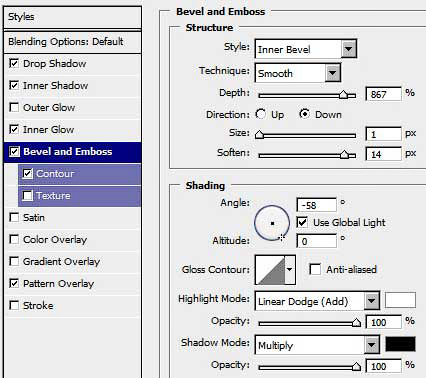Click the Gloss Contour thumbnail preview
This screenshot has width=426, height=378.
270,270
